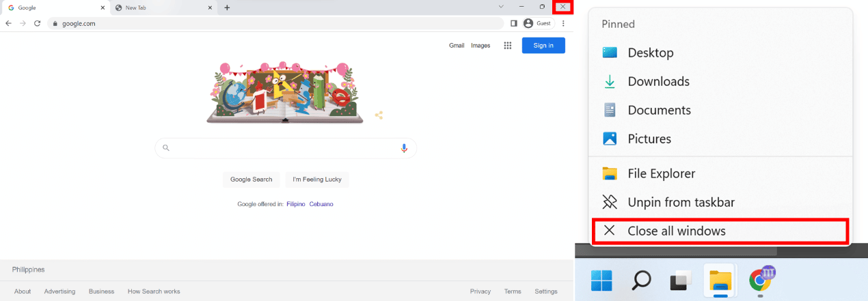
Task: Open the Terms footer link
Action: click(x=513, y=291)
